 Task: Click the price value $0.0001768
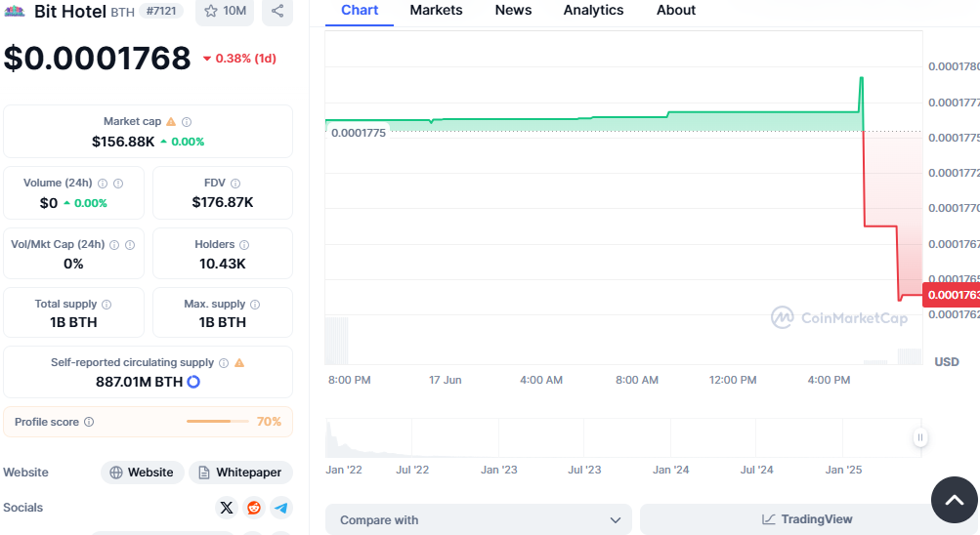pyautogui.click(x=97, y=58)
